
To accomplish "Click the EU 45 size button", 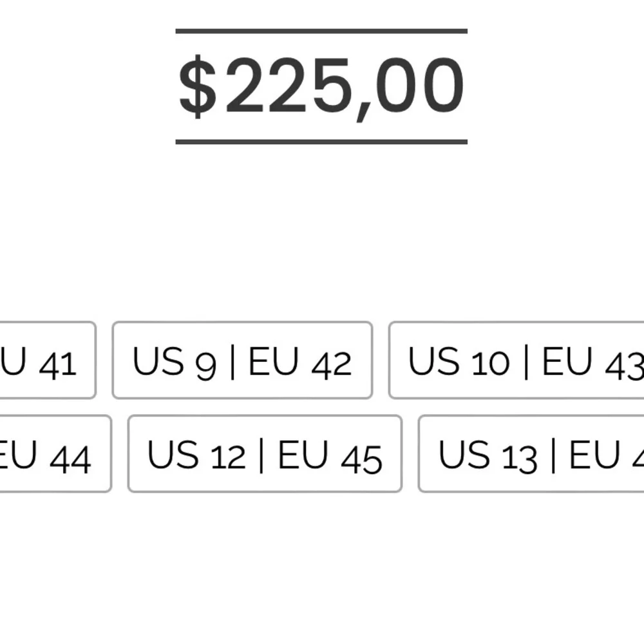I will (265, 453).
